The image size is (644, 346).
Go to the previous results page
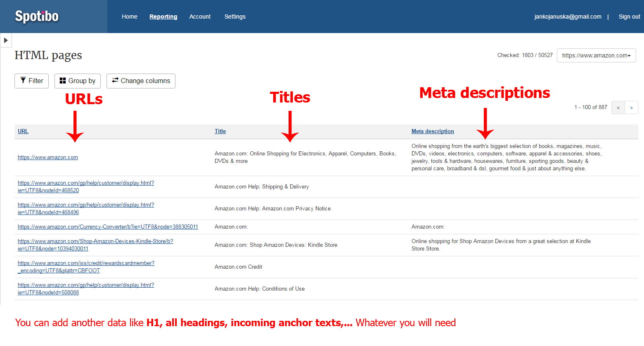618,107
